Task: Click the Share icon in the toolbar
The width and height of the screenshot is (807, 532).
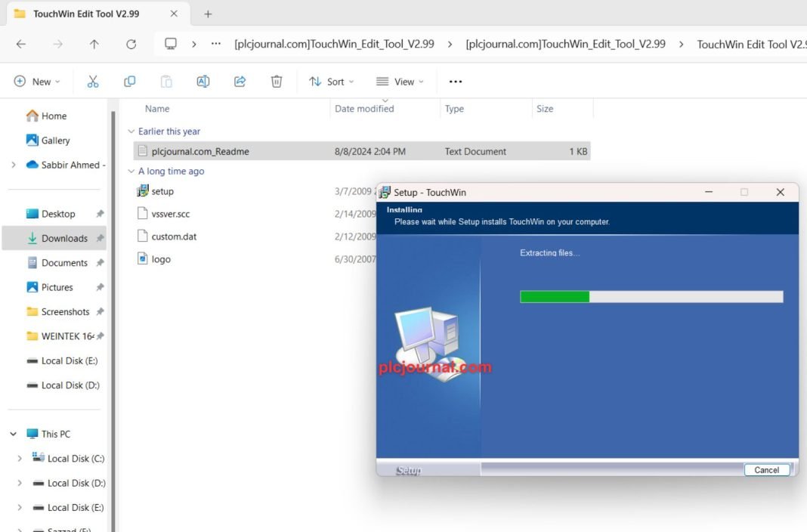Action: (x=240, y=81)
